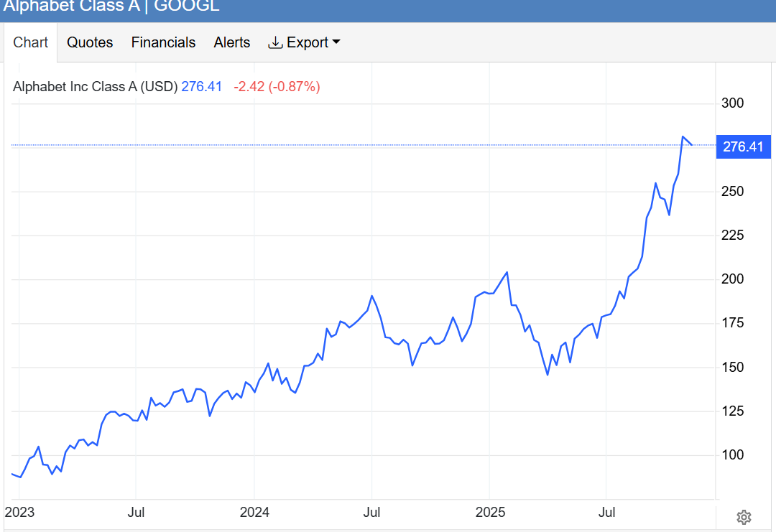Open the chart settings gear icon

[x=744, y=517]
